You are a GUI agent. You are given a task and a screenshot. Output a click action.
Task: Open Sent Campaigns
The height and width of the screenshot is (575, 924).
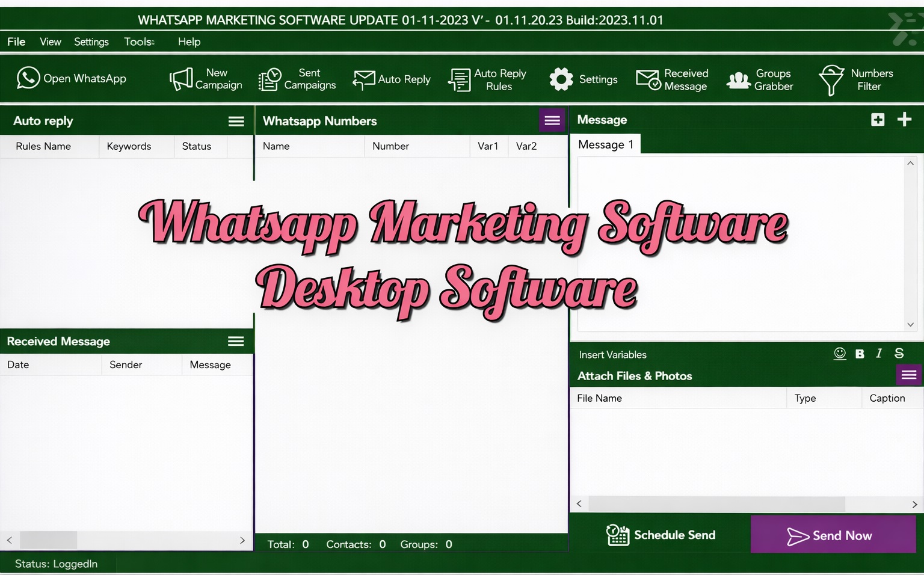pos(297,79)
